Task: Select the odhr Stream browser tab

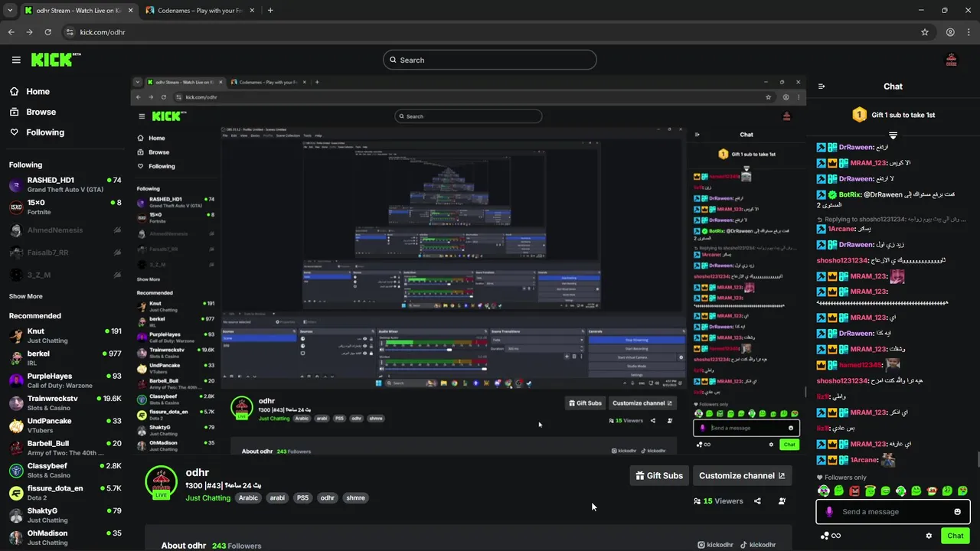Action: tap(78, 11)
